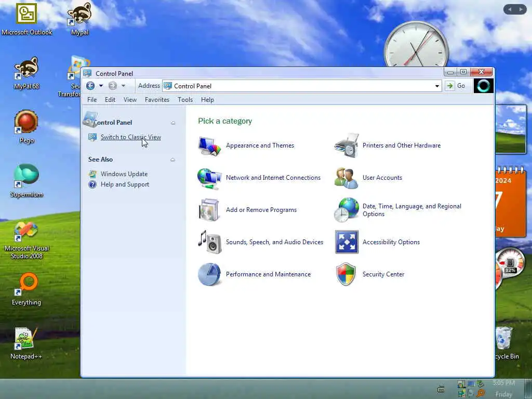Viewport: 532px width, 399px height.
Task: Collapse the Control Panel sidebar section
Action: click(172, 123)
